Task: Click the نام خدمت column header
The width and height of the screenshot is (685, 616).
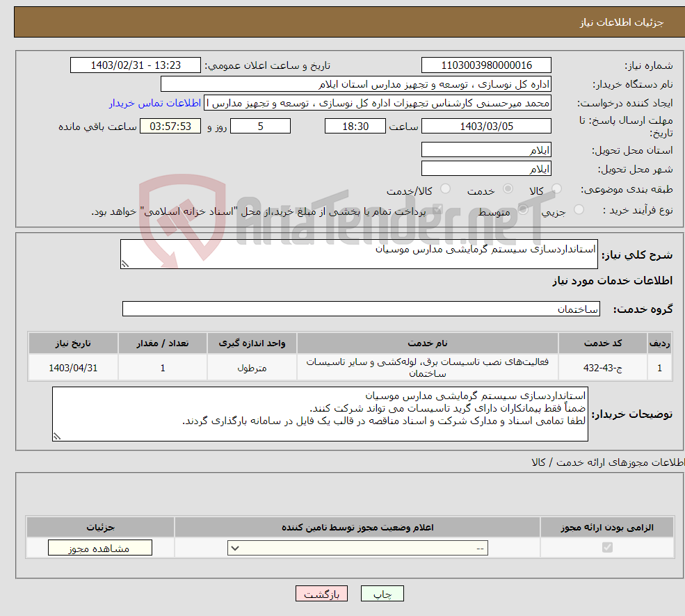Action: coord(427,343)
